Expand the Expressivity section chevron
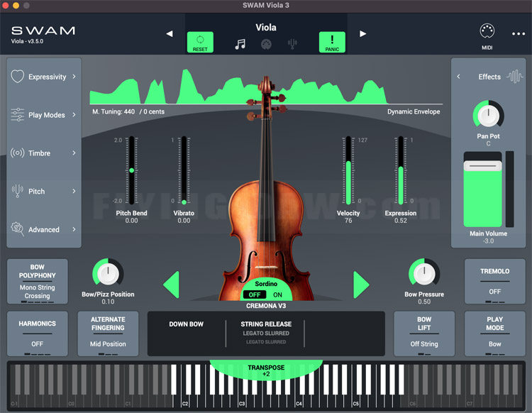The height and width of the screenshot is (413, 532). tap(74, 77)
